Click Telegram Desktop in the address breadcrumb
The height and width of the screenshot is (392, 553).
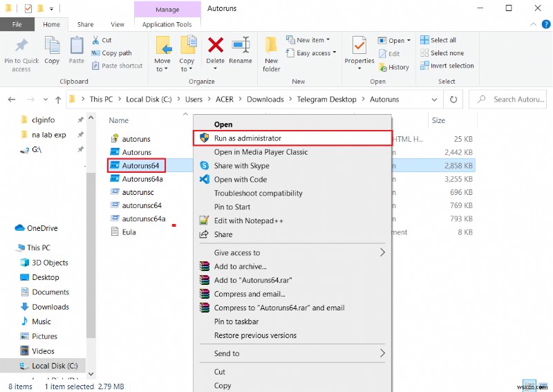[x=326, y=100]
